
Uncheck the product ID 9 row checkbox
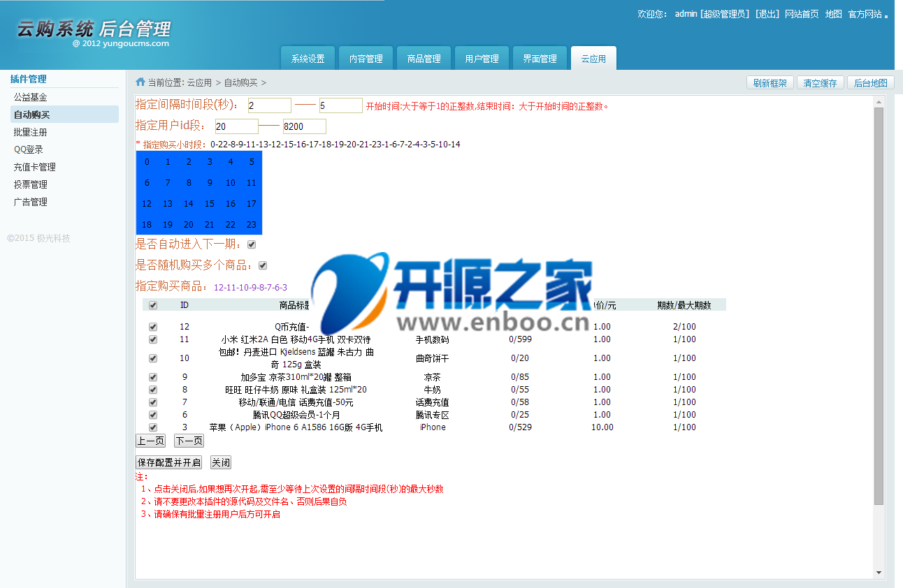click(153, 377)
